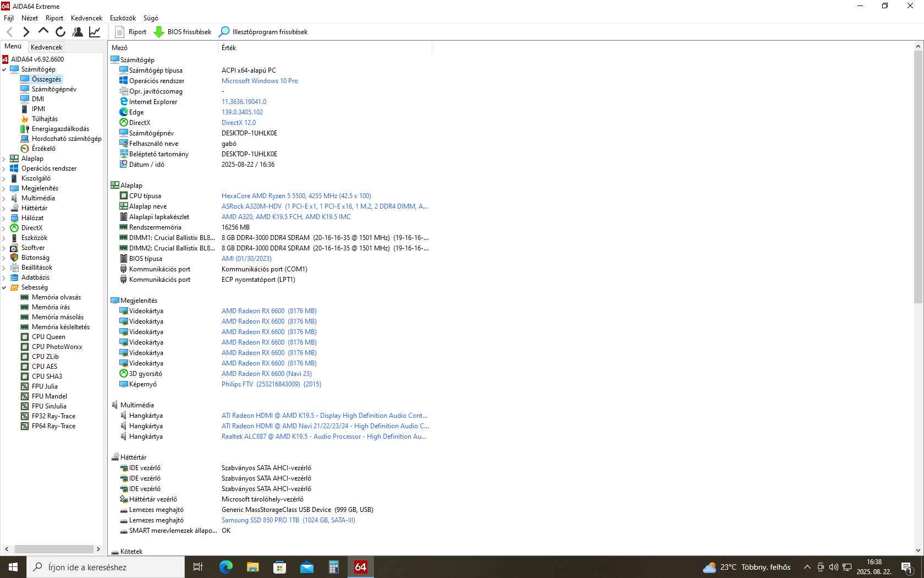
Task: Open the notification center icon
Action: tap(908, 567)
